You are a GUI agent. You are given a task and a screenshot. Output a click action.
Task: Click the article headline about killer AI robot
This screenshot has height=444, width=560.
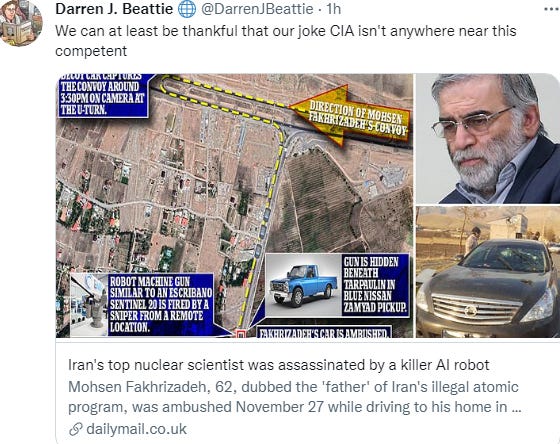click(279, 365)
